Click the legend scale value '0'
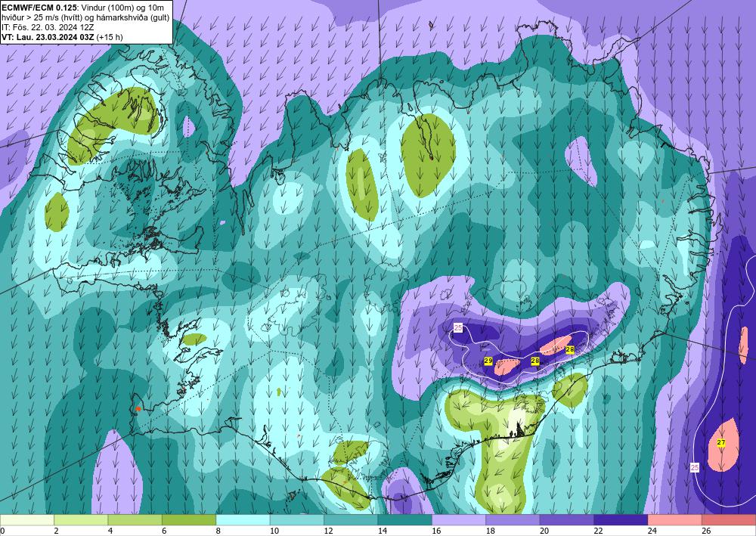 [x=3, y=531]
